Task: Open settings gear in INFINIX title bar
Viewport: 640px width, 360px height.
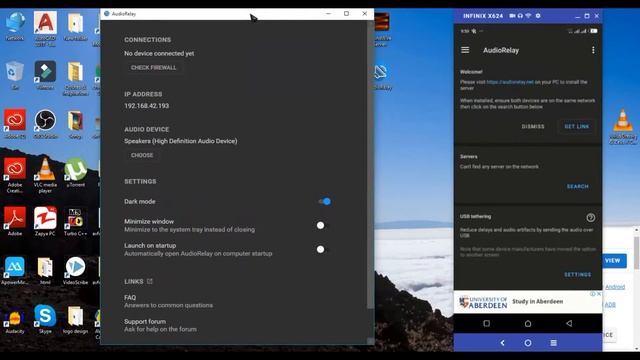Action: pos(538,16)
